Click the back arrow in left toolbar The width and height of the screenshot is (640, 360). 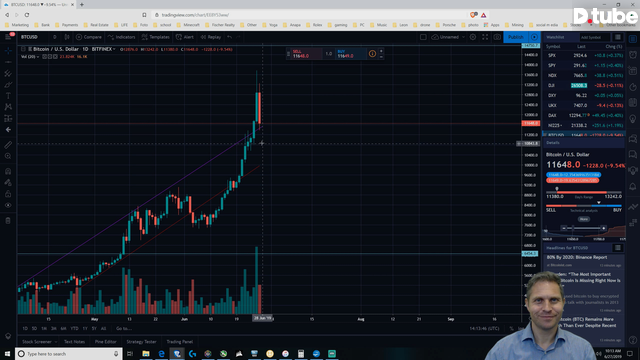point(8,130)
